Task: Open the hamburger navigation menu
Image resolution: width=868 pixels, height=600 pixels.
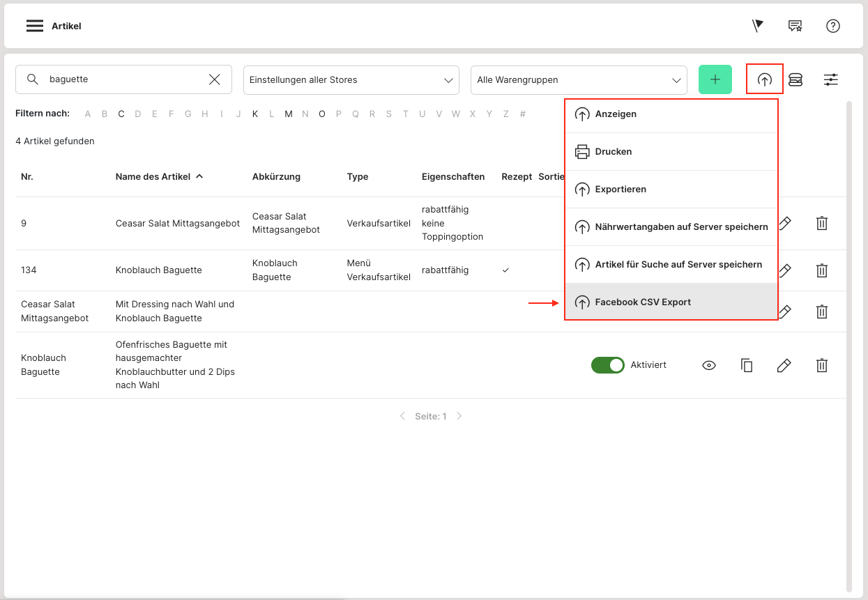Action: pyautogui.click(x=35, y=26)
